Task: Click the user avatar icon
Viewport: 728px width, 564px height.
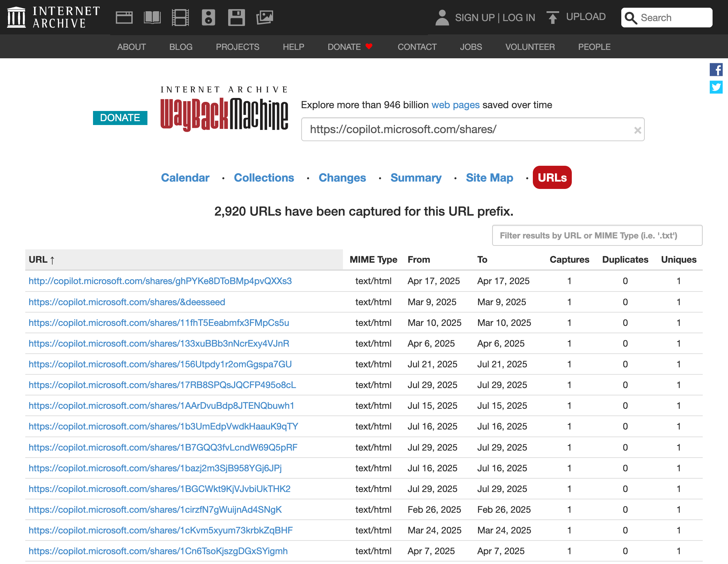Action: click(x=442, y=17)
